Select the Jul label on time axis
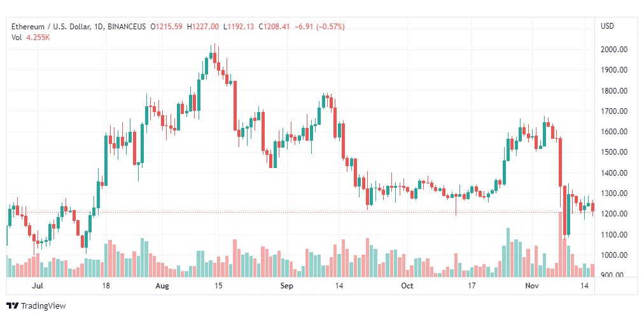Screen dimensions: 644x317 coord(38,286)
